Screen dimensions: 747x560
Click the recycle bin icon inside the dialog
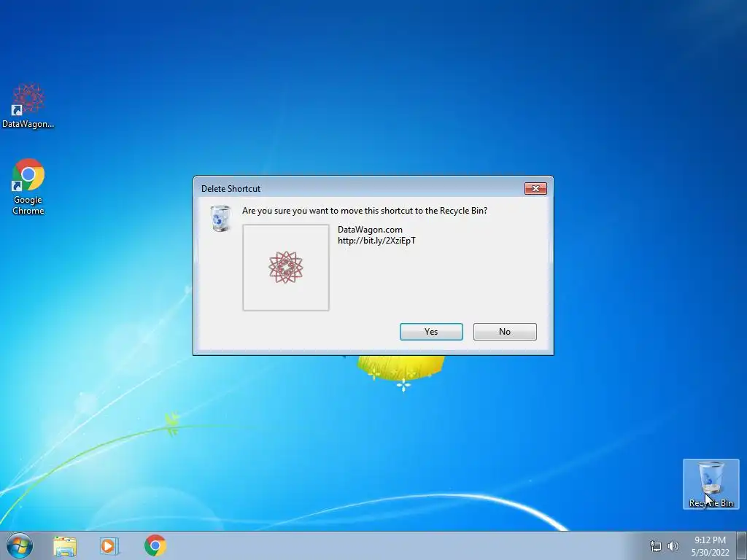[220, 219]
